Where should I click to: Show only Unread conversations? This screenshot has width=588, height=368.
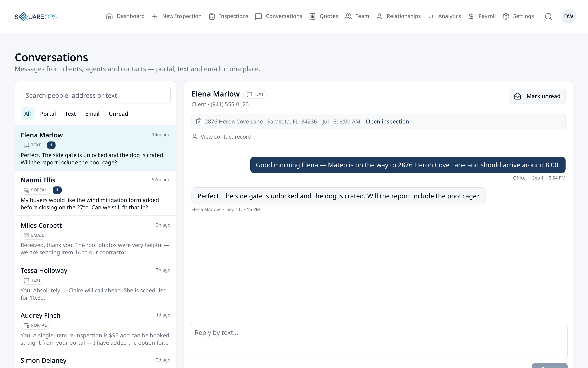point(118,114)
